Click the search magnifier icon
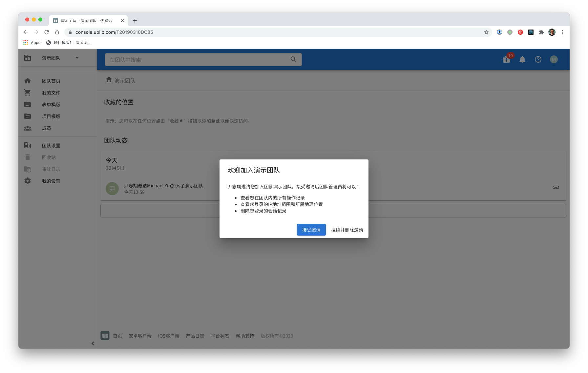Image resolution: width=588 pixels, height=373 pixels. (293, 59)
